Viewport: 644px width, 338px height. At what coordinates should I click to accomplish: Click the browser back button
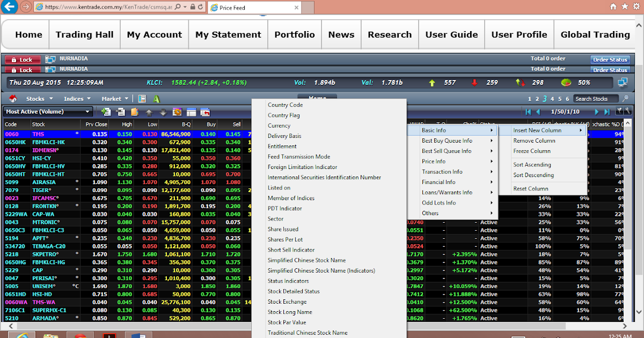click(x=10, y=7)
